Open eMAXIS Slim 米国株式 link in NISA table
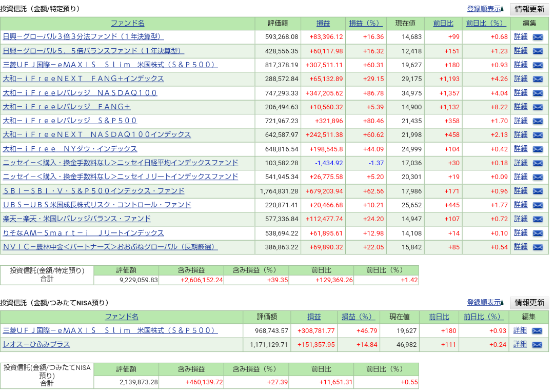The height and width of the screenshot is (392, 554). [110, 330]
